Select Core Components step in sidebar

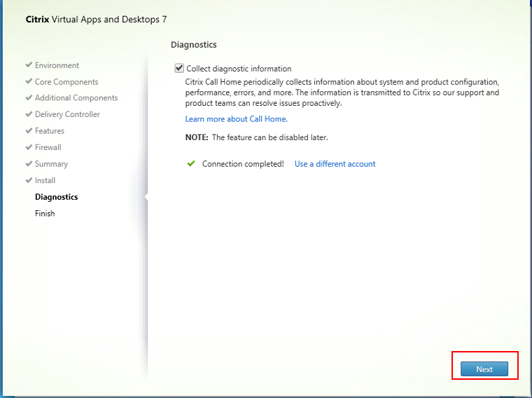coord(66,82)
